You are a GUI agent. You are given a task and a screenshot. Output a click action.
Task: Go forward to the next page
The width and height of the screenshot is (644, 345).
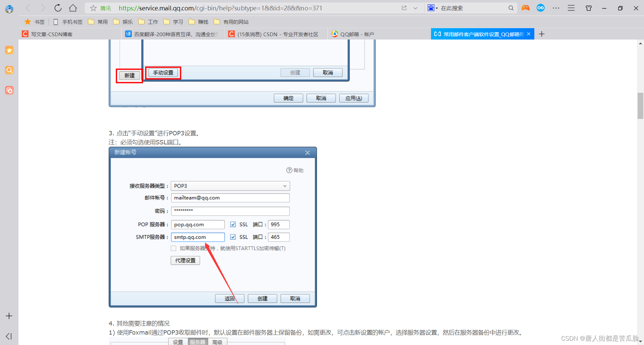[43, 8]
